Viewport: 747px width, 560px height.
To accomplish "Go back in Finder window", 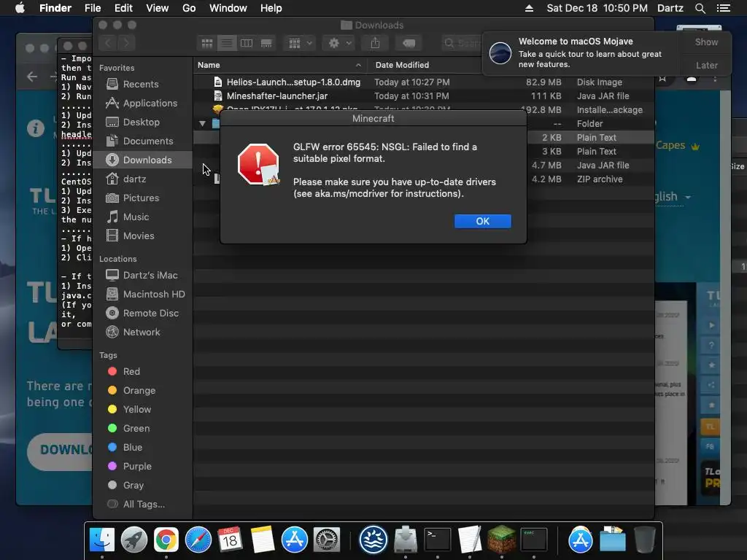I will pos(108,43).
